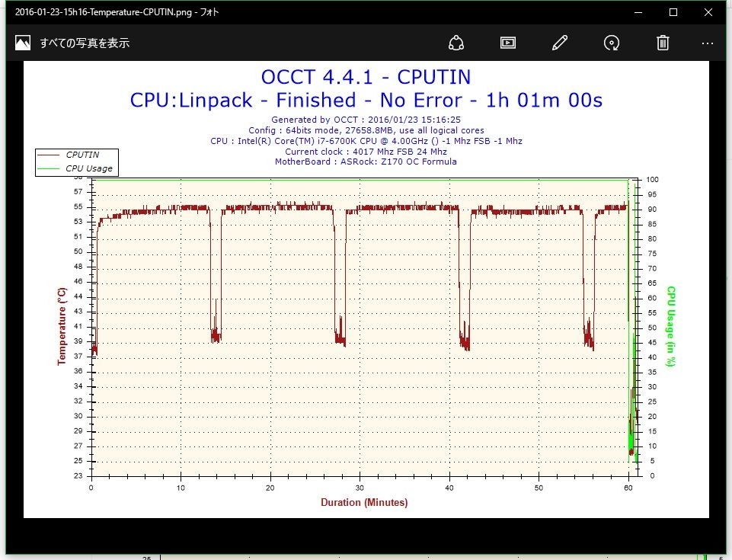
Task: Click the "57" tick on the temperature axis
Action: coord(78,191)
